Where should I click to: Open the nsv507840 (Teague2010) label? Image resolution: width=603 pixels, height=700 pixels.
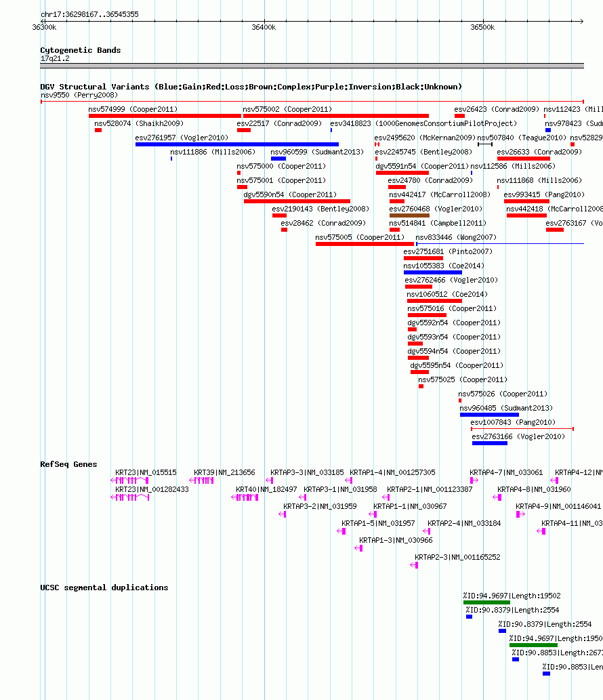[522, 138]
